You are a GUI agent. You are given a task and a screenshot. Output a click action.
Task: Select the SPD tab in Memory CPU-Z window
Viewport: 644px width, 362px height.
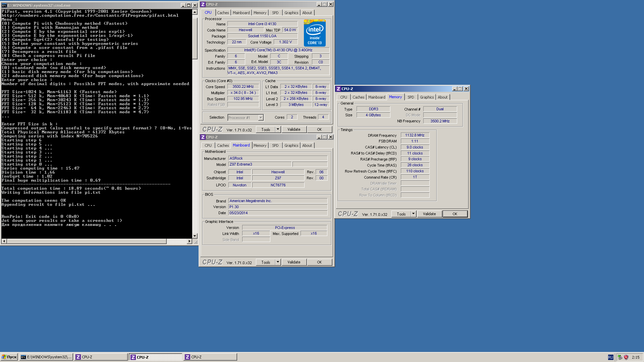pyautogui.click(x=411, y=97)
